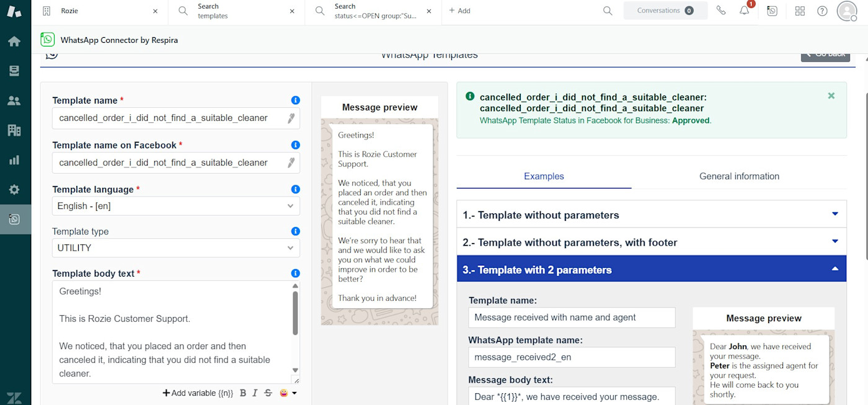This screenshot has height=405, width=868.
Task: Click Template name input field
Action: tap(176, 118)
